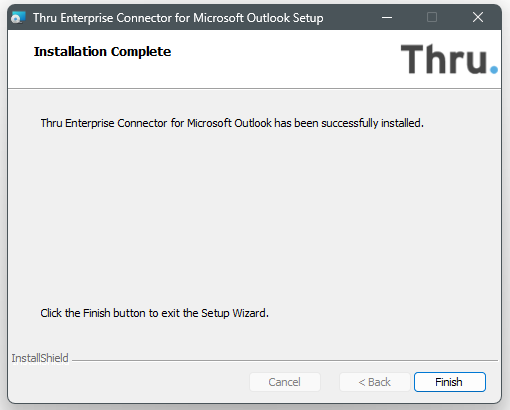This screenshot has height=410, width=510.
Task: Click the divider line under the header
Action: [x=255, y=88]
